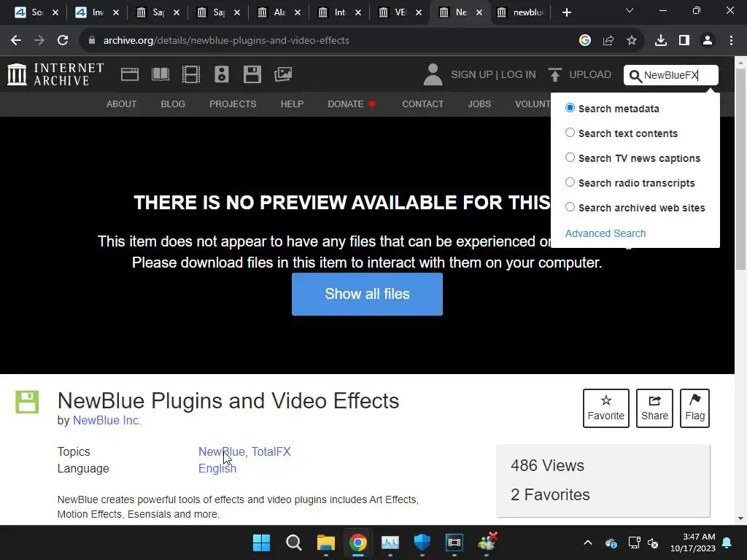Select Search radio transcripts option

pos(570,182)
